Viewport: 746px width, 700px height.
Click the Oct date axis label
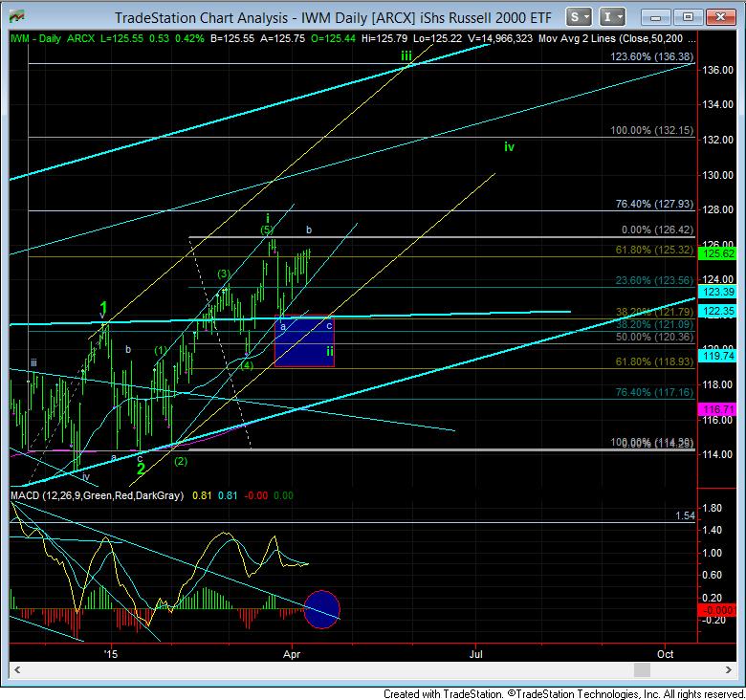click(665, 654)
